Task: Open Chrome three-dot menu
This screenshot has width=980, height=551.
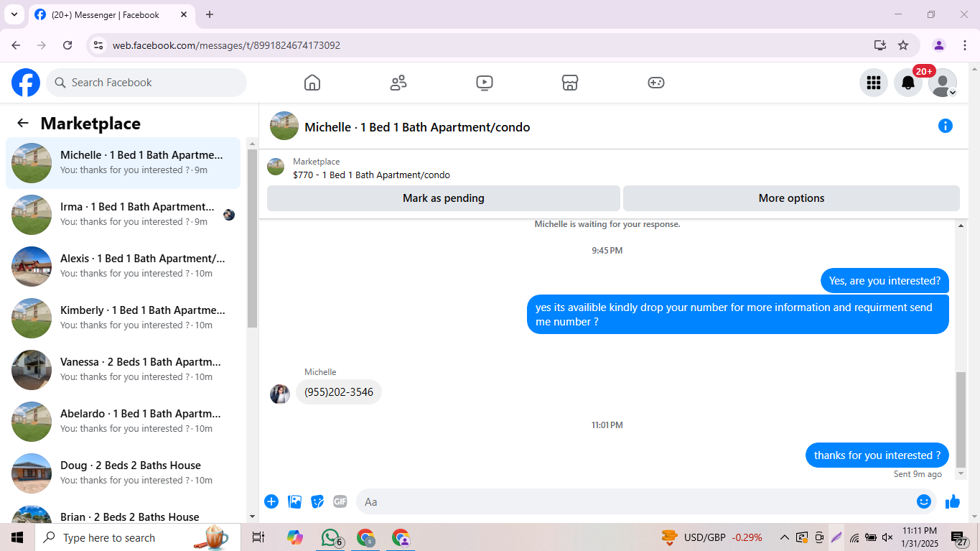Action: (964, 45)
